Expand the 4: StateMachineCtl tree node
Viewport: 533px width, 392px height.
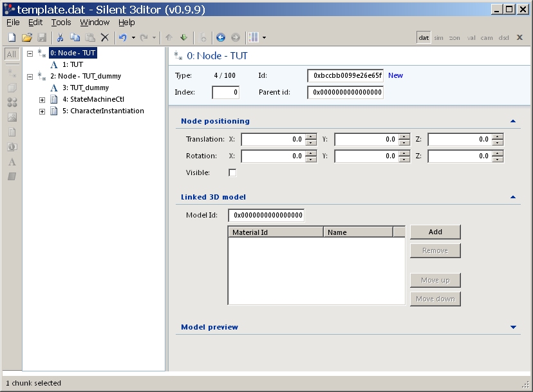pos(42,100)
